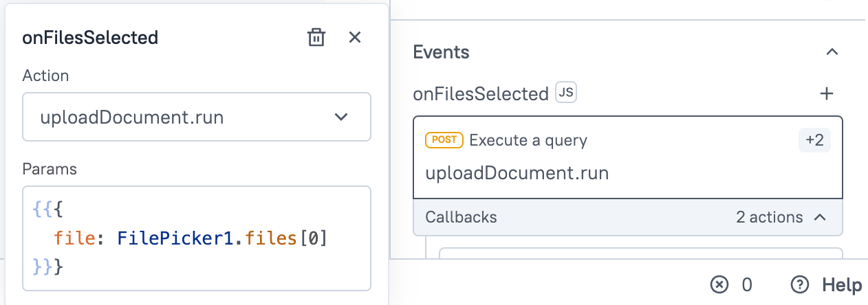Click the +2 badge on action card
Screen dimensions: 868x305
814,140
